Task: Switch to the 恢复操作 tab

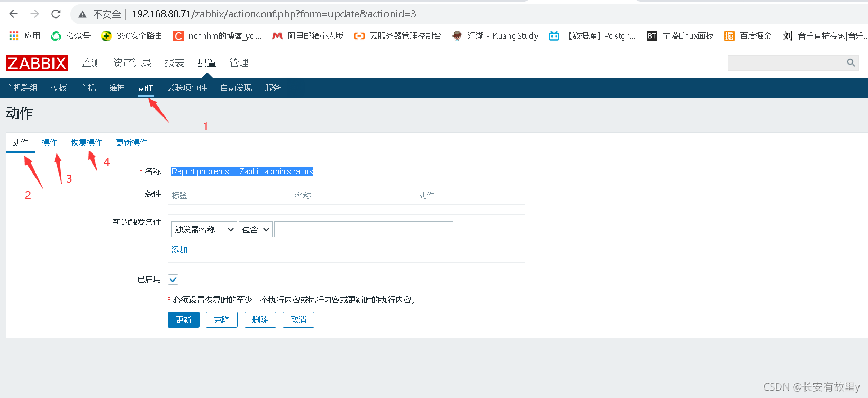Action: [87, 143]
